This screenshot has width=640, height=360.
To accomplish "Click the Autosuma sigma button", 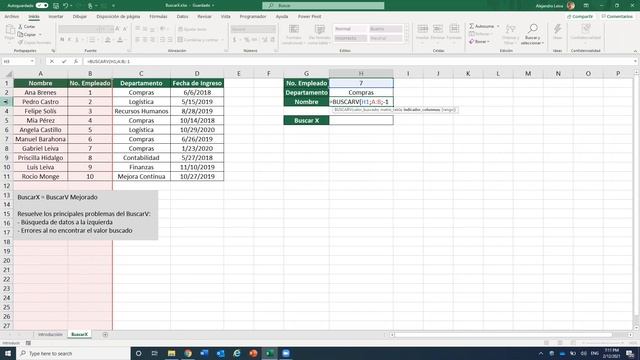I will coord(482,26).
